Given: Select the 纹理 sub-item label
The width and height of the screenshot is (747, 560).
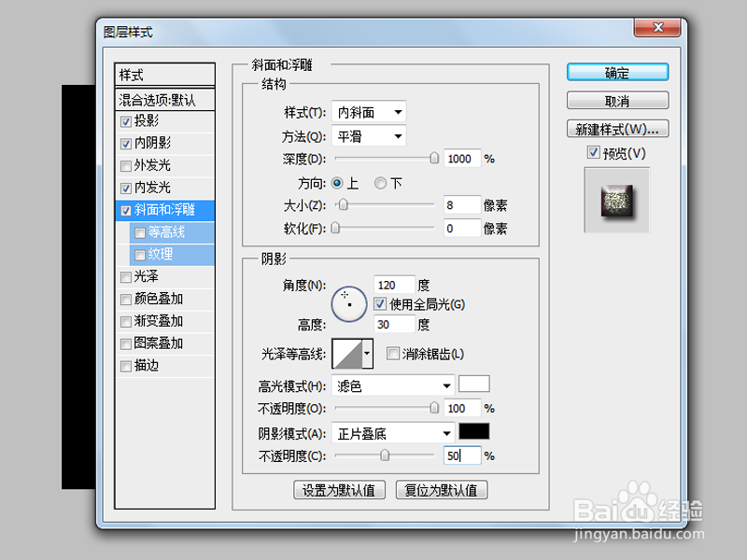Looking at the screenshot, I should 161,254.
